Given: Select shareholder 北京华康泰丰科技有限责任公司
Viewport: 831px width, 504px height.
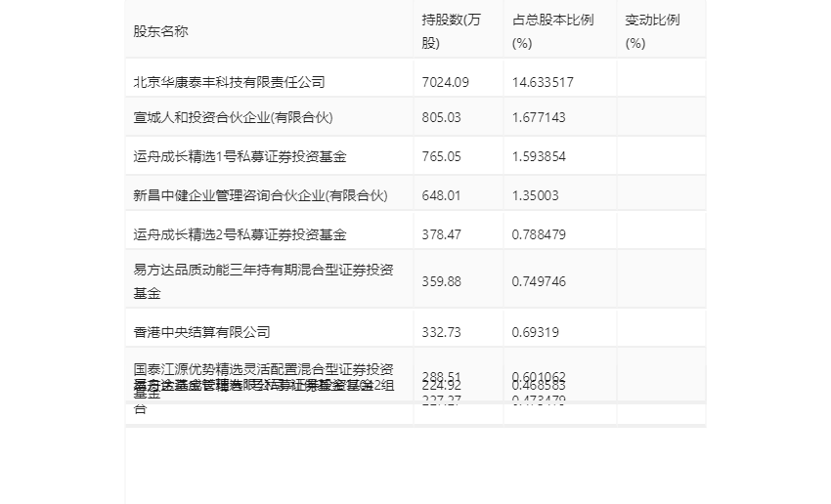Looking at the screenshot, I should pyautogui.click(x=229, y=82).
